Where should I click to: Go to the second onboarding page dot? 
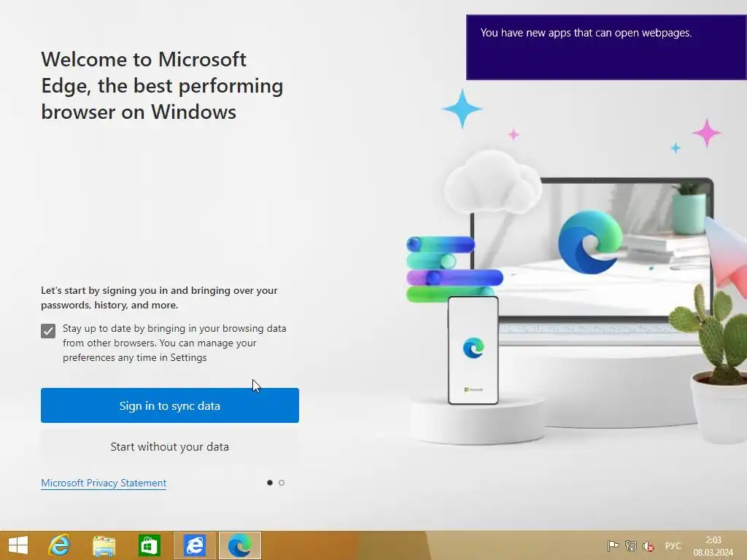(x=282, y=483)
